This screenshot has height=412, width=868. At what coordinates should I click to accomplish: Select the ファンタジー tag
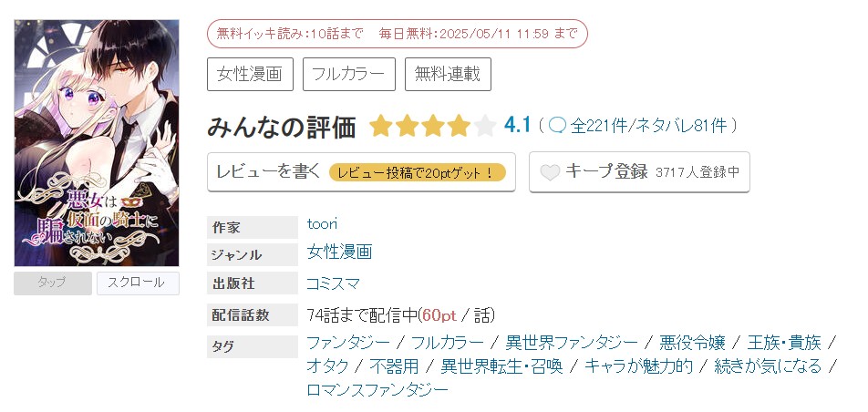pyautogui.click(x=348, y=343)
